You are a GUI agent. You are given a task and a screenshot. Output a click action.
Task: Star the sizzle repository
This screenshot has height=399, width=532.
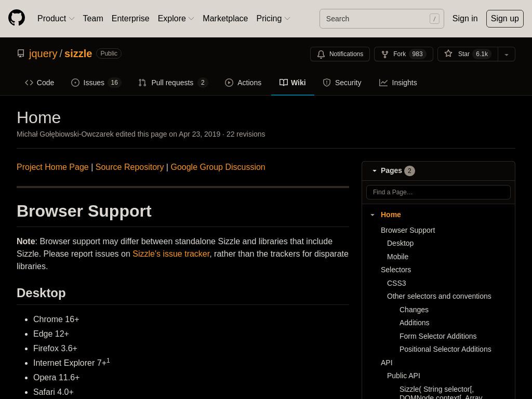coord(468,54)
